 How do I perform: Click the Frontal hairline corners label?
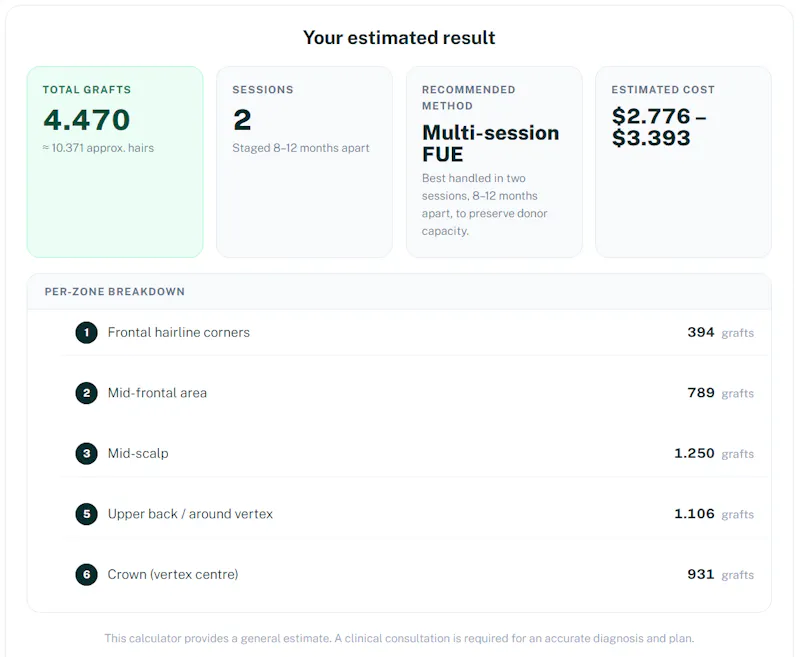click(179, 333)
